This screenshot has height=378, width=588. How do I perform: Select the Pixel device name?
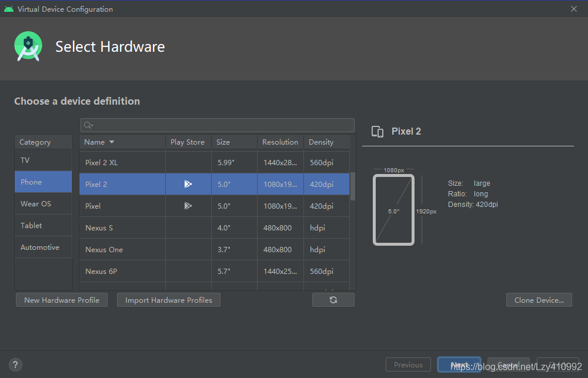93,206
